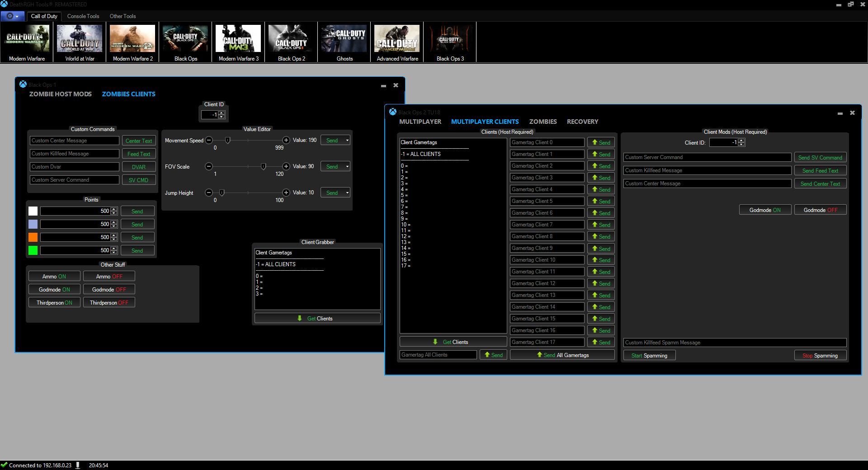Increase zombies Client ID stepper

pyautogui.click(x=222, y=113)
